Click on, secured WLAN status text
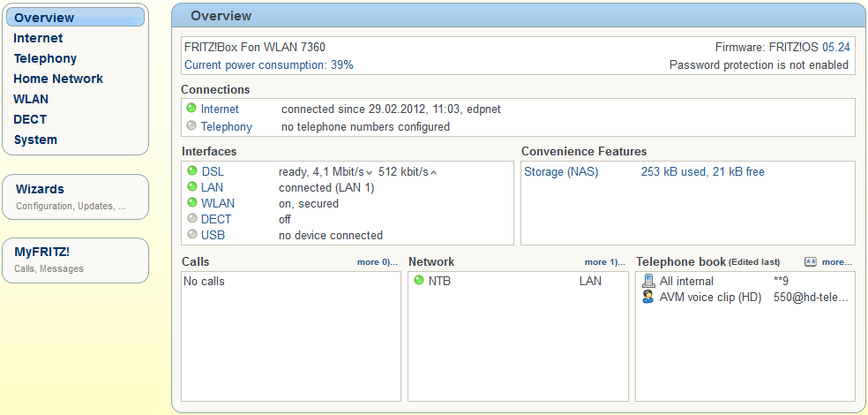The image size is (868, 415). pyautogui.click(x=309, y=203)
